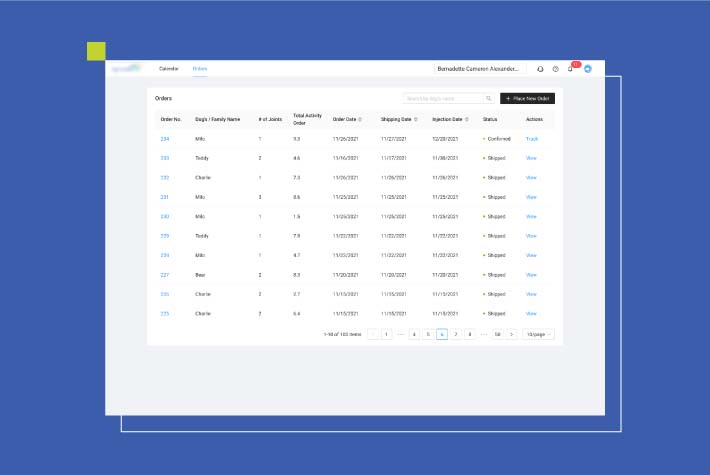Click View on order 228 Milo row
Screen dimensions: 710x475
pyautogui.click(x=531, y=255)
